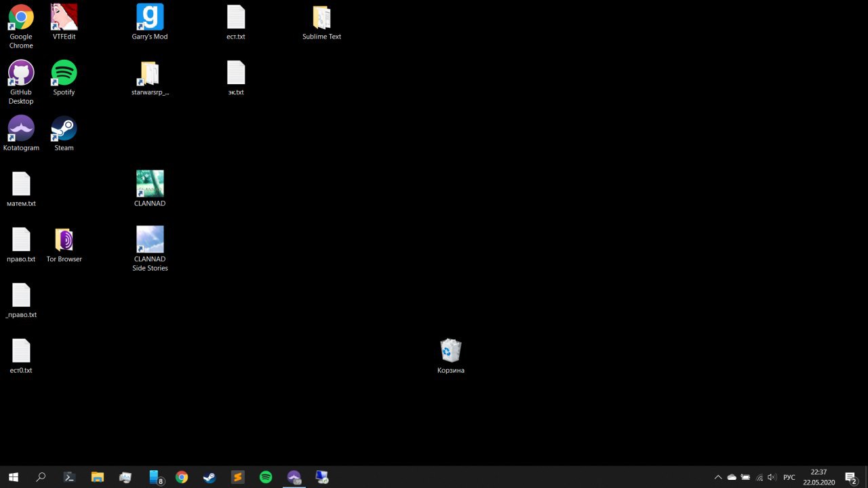Screen dimensions: 868x488
Task: Select the ест.txt file on desktop
Action: point(236,22)
